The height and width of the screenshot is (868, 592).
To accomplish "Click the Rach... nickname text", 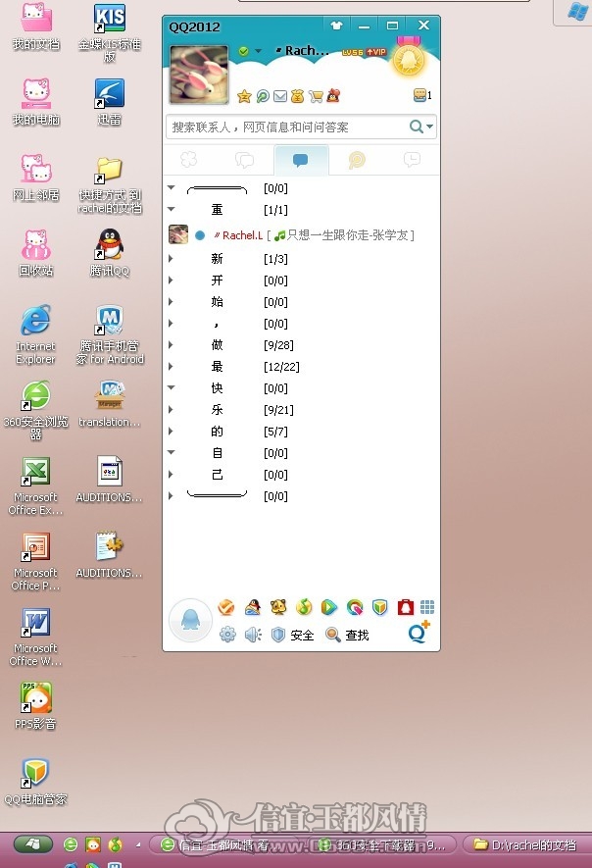I will pyautogui.click(x=307, y=50).
